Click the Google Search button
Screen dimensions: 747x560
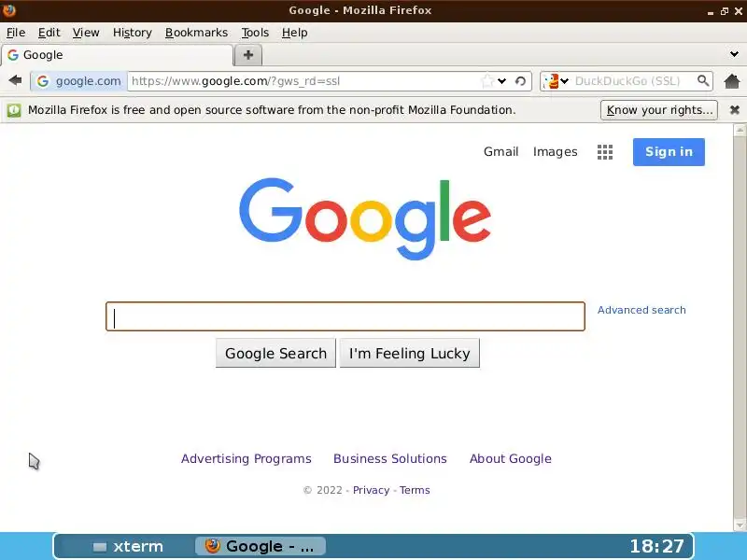tap(275, 354)
